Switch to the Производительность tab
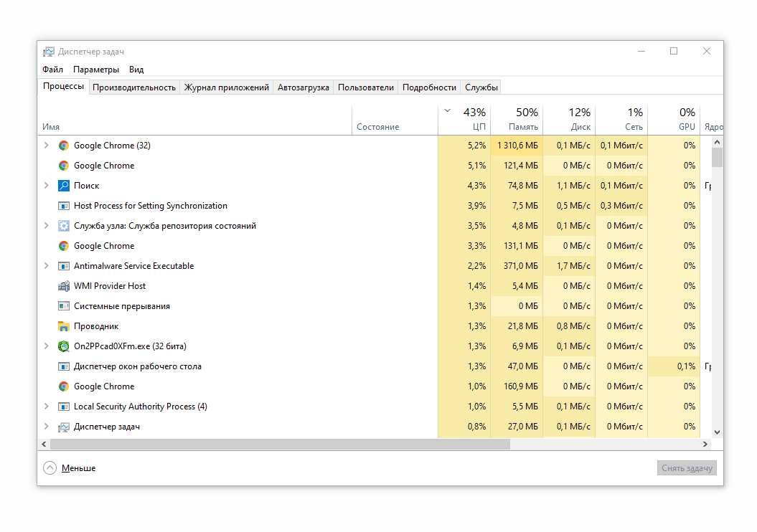The width and height of the screenshot is (757, 532). click(134, 87)
